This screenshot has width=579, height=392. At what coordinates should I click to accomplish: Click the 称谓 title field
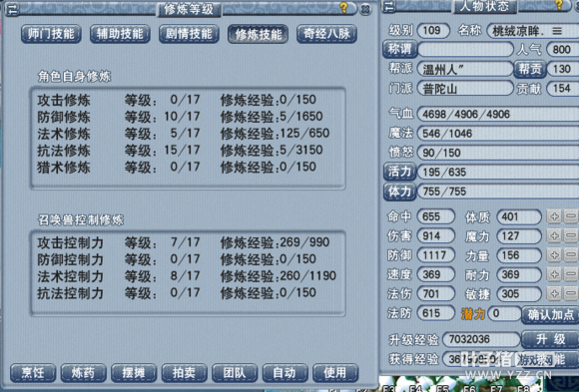[465, 49]
